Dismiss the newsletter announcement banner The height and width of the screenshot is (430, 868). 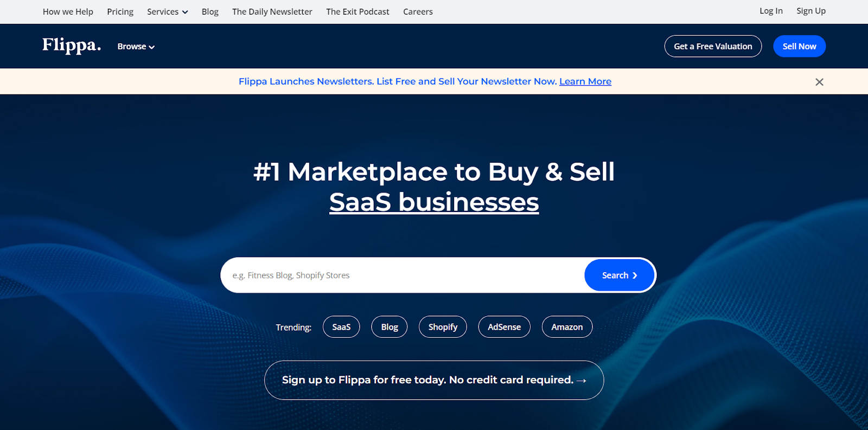[819, 82]
